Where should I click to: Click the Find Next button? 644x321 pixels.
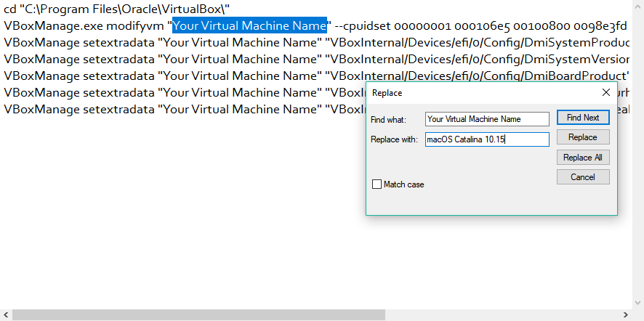click(x=582, y=118)
